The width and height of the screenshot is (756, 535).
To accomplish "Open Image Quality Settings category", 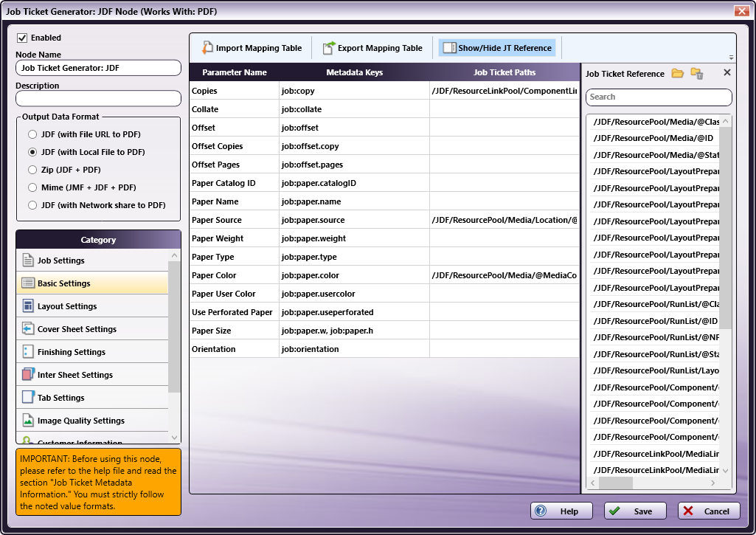I will pos(92,421).
